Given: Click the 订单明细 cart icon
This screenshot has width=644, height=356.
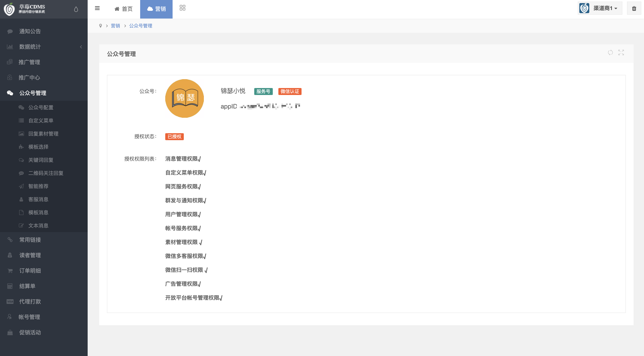Looking at the screenshot, I should point(10,270).
